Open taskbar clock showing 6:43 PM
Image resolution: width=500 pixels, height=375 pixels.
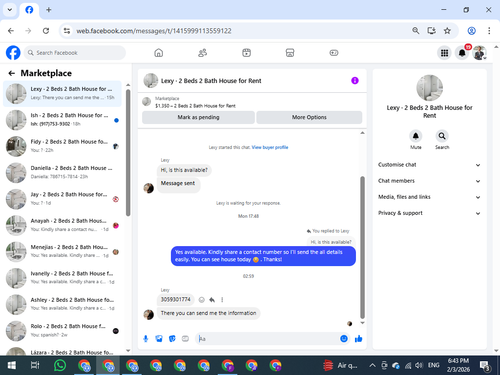(458, 365)
